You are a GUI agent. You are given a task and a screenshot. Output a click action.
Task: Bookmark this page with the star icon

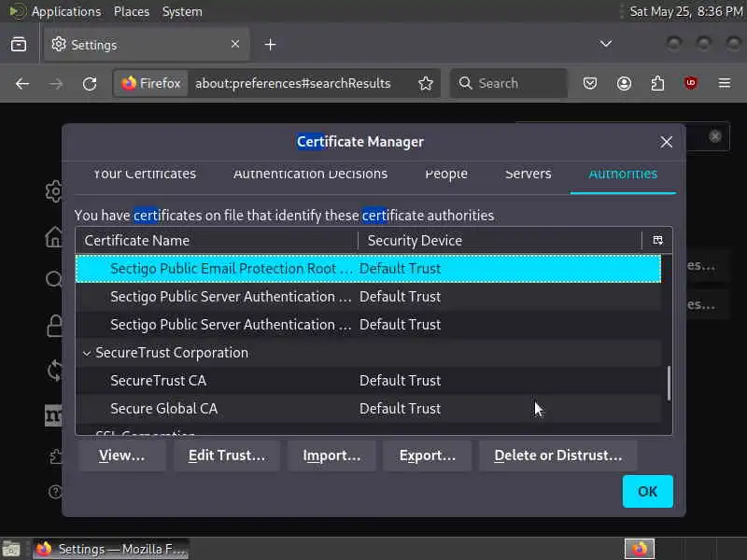[x=426, y=84]
